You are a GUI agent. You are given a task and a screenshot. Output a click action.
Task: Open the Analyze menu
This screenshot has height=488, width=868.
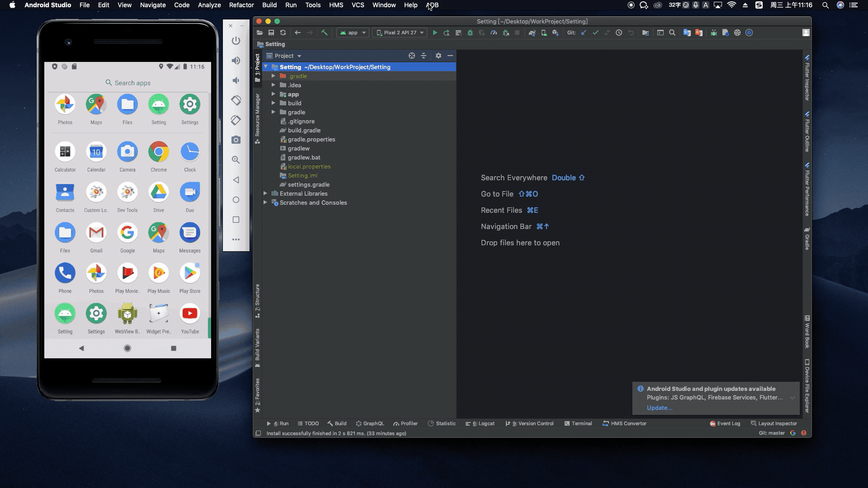pos(209,5)
